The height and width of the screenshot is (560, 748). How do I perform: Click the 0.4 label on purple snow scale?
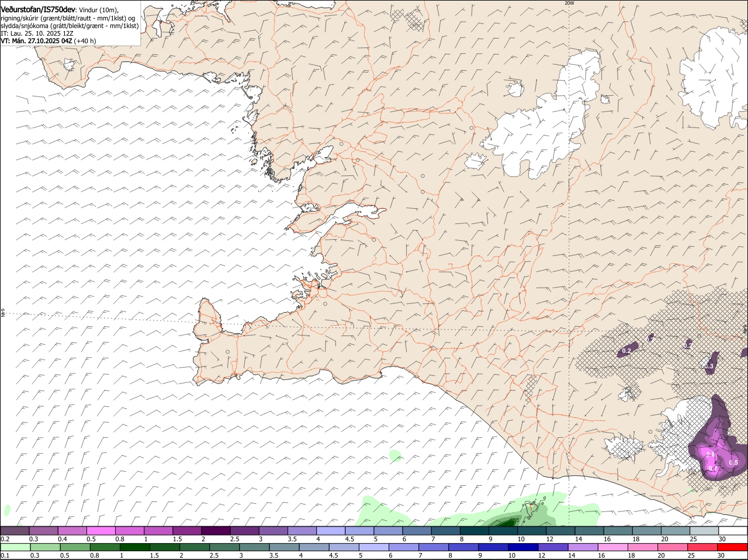(x=62, y=539)
